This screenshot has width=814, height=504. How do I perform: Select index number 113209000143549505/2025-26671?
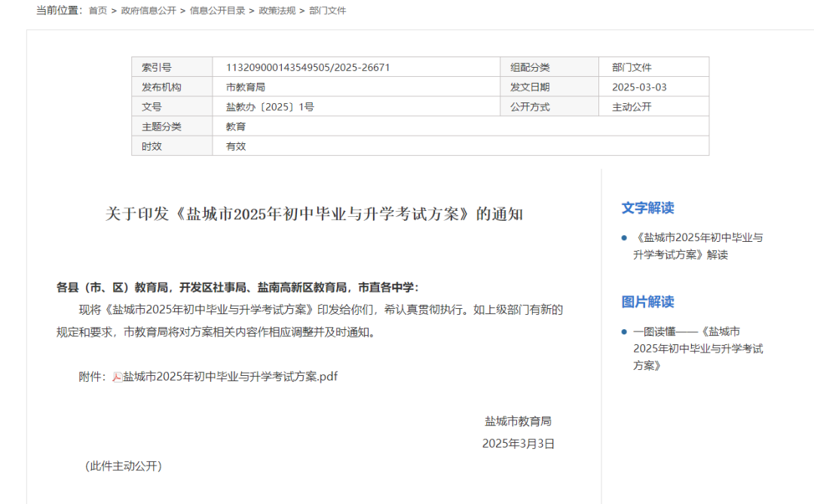click(x=308, y=68)
